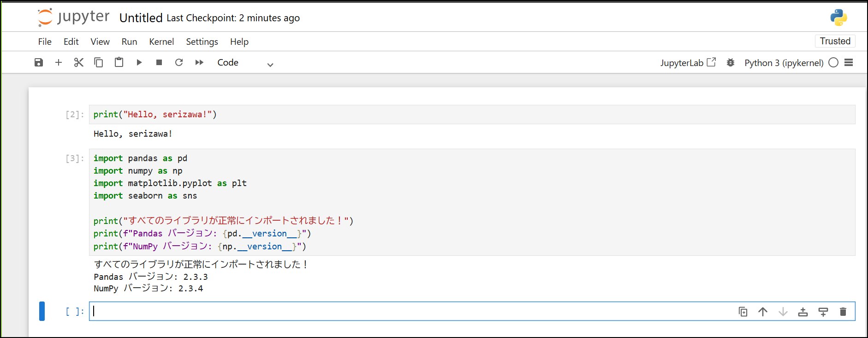The image size is (868, 338).
Task: Open the Code cell type dropdown
Action: 245,63
